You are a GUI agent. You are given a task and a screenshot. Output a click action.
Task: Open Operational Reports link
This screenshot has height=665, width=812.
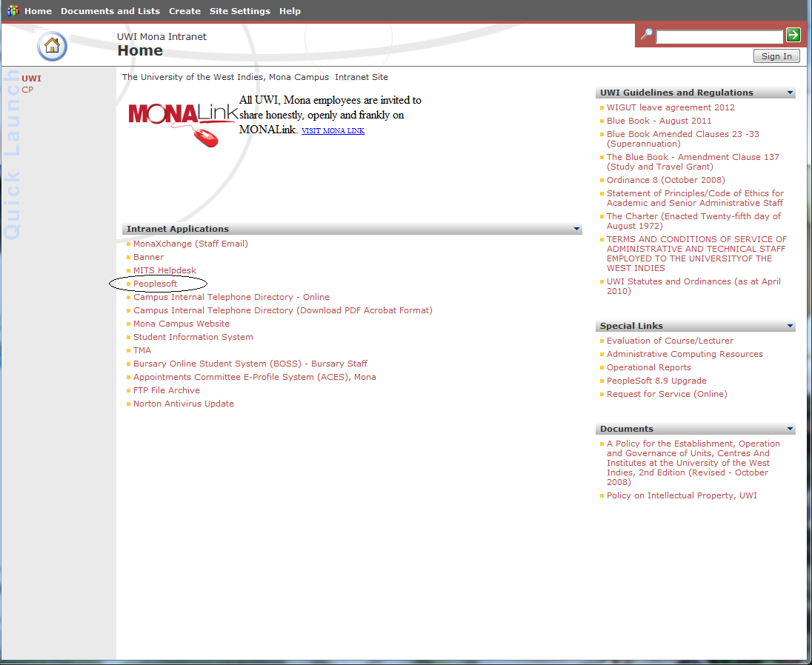pyautogui.click(x=649, y=367)
